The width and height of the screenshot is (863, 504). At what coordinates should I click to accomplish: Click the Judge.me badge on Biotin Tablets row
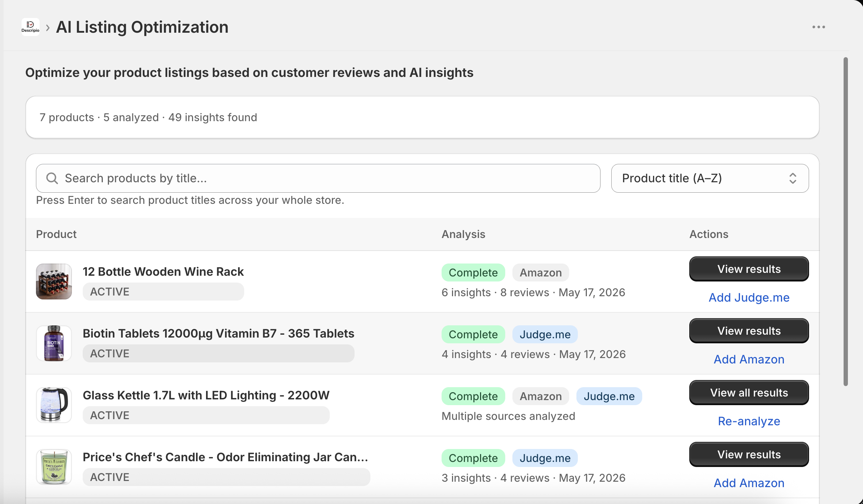pyautogui.click(x=545, y=334)
